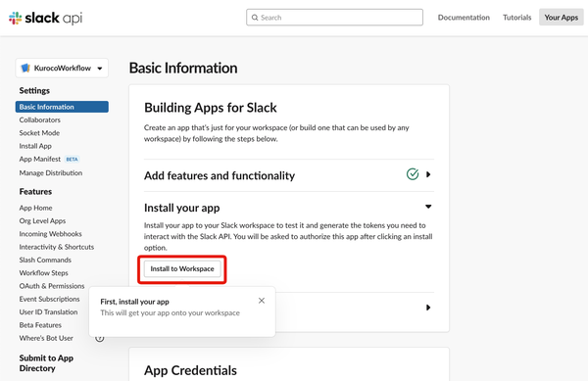Screen dimensions: 588x381
Task: Click Submit to App Directory heading
Action: (46, 363)
